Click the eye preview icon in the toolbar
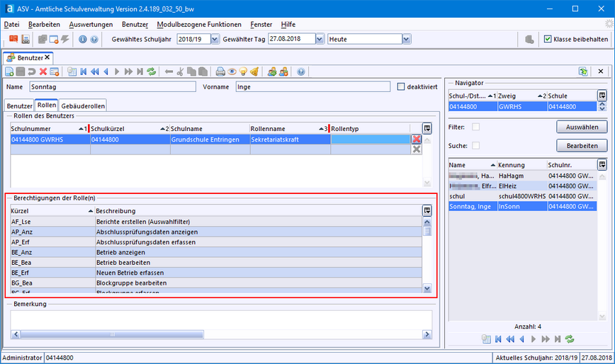The image size is (615, 364). click(232, 72)
